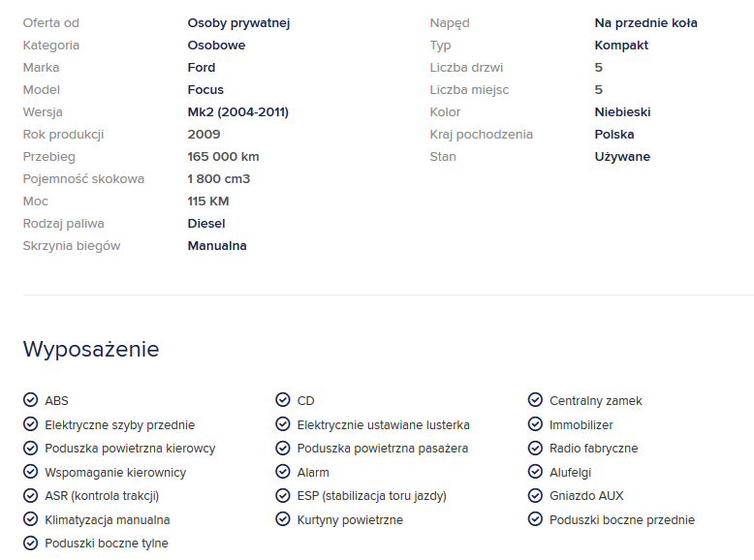The width and height of the screenshot is (754, 560).
Task: Click the 165 000 km mileage value
Action: [223, 157]
